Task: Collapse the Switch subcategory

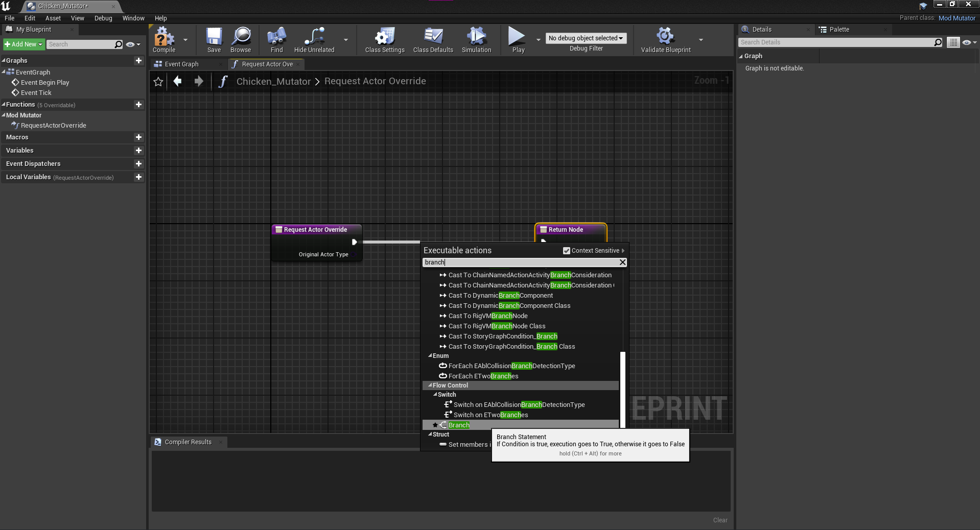Action: point(435,394)
